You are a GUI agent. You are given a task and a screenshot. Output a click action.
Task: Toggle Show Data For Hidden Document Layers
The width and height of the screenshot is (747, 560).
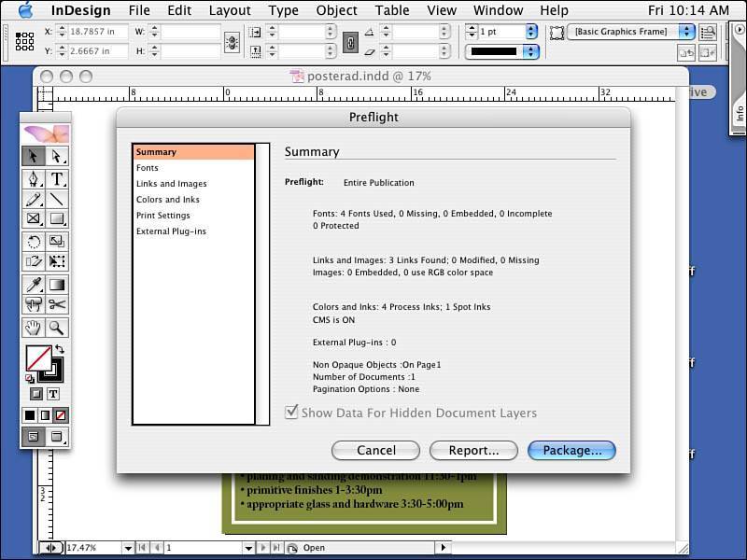[x=291, y=413]
